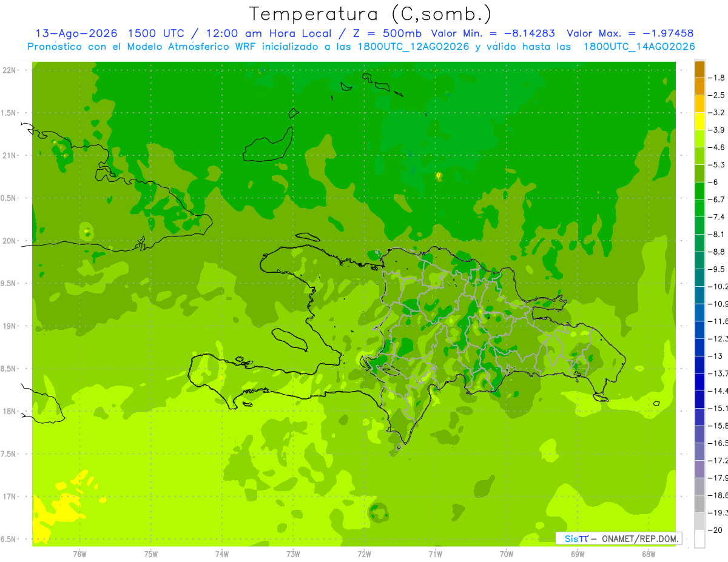The image size is (728, 562).
Task: Click the "1500 UTC" time text
Action: coord(157,33)
